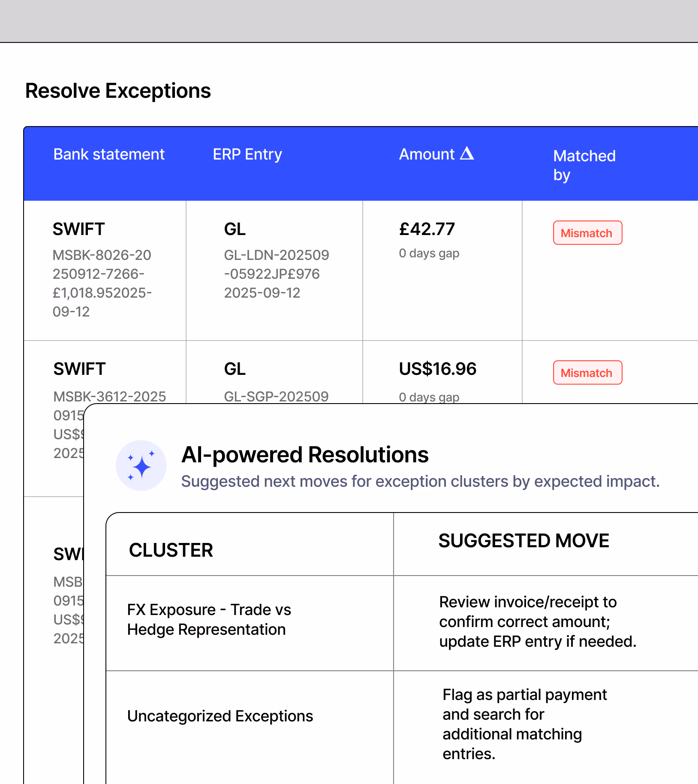Screen dimensions: 698x784
Task: Click SWIFT label in MSBK-3612 row
Action: 79,369
